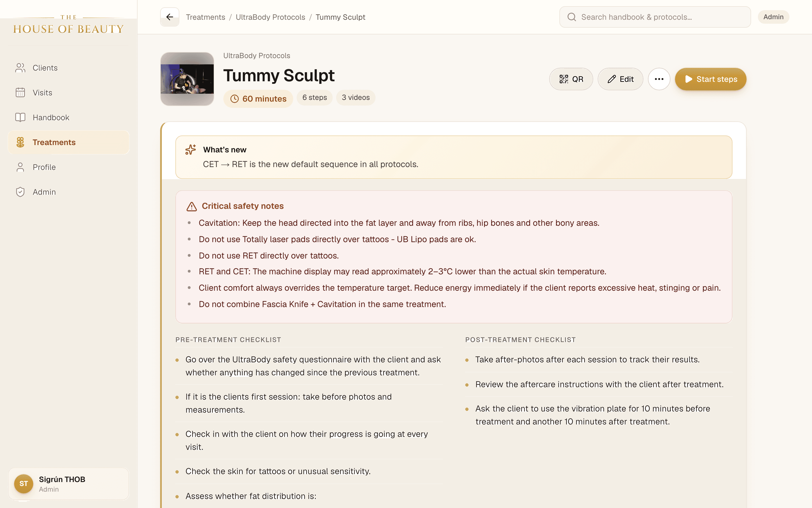Open the Tummy Sculpt video thumbnail
Viewport: 812px width, 508px height.
pyautogui.click(x=187, y=79)
